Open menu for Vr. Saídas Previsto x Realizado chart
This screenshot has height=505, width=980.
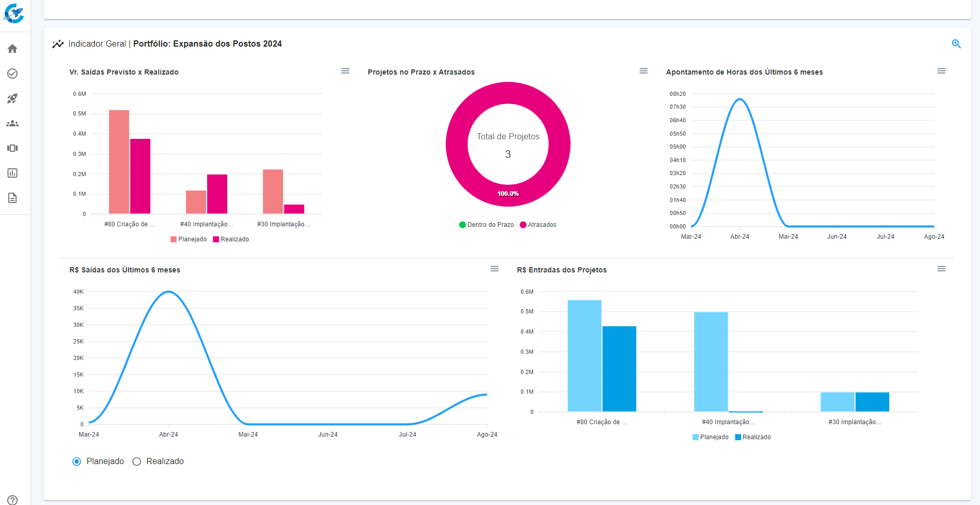pyautogui.click(x=345, y=71)
